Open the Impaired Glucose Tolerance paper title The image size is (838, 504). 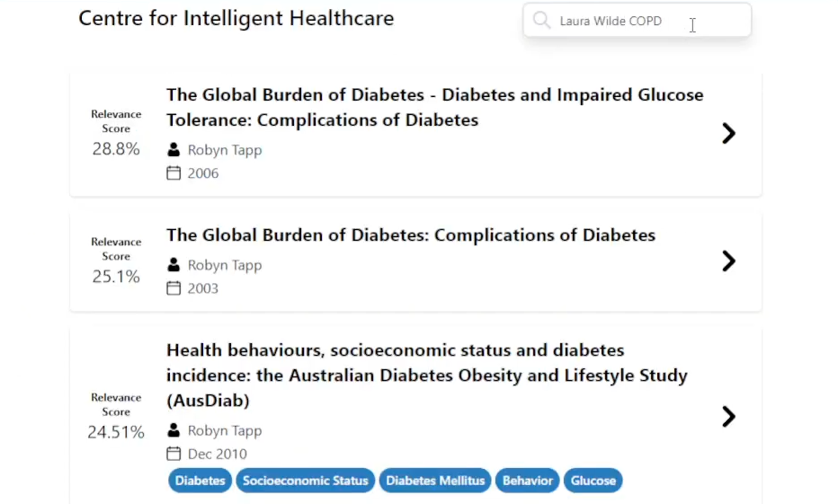click(434, 107)
